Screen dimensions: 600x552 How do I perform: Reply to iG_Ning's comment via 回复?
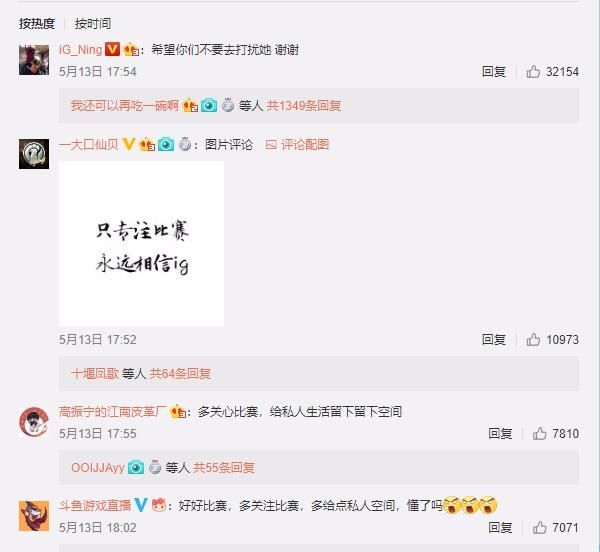[x=494, y=72]
